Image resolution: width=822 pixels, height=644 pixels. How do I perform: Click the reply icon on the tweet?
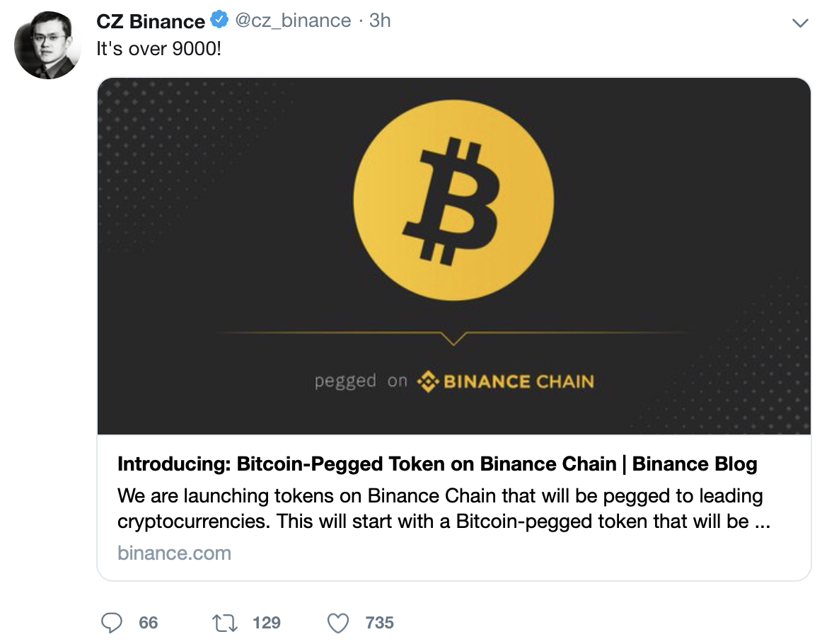113,623
